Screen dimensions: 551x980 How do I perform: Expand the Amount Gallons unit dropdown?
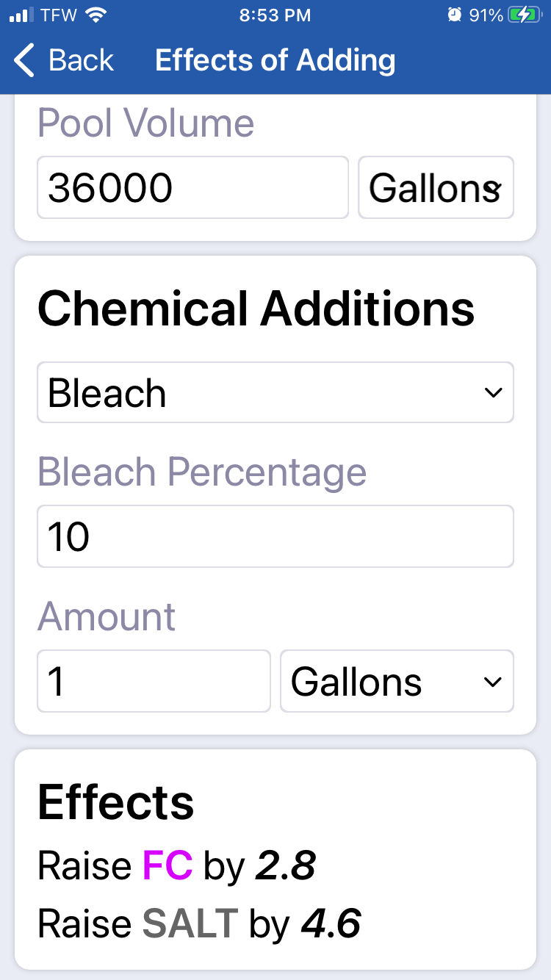(397, 681)
